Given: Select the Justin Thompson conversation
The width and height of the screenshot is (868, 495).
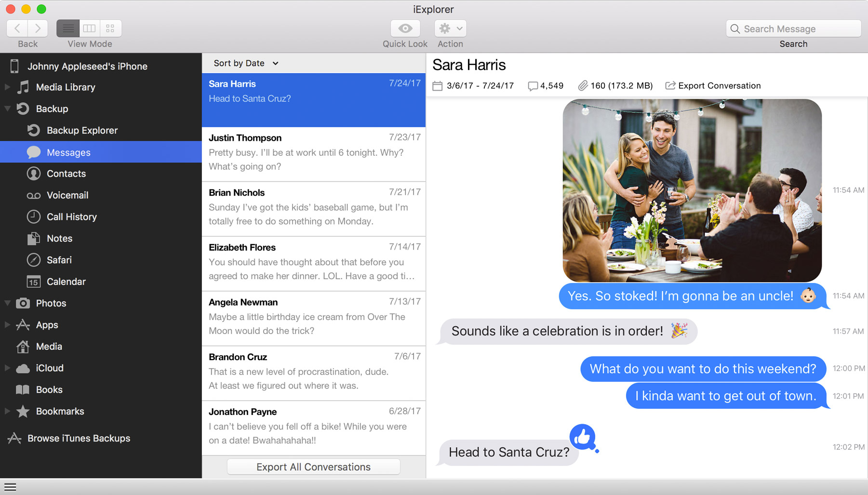Looking at the screenshot, I should (x=313, y=152).
